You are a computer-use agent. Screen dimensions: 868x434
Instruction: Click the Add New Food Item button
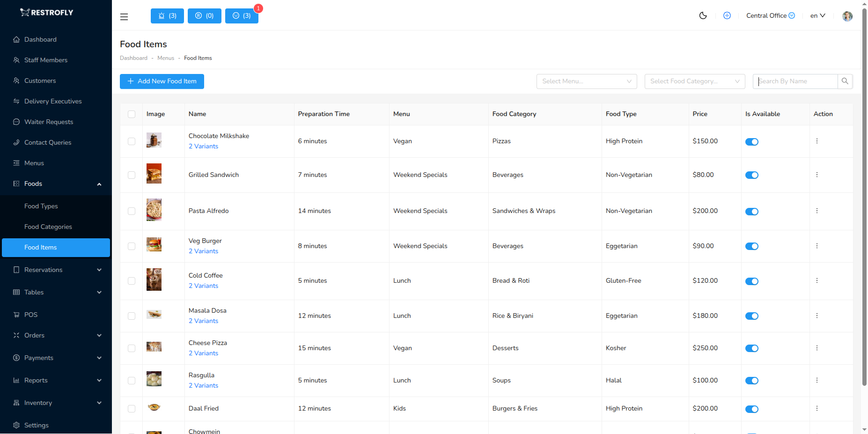(162, 81)
